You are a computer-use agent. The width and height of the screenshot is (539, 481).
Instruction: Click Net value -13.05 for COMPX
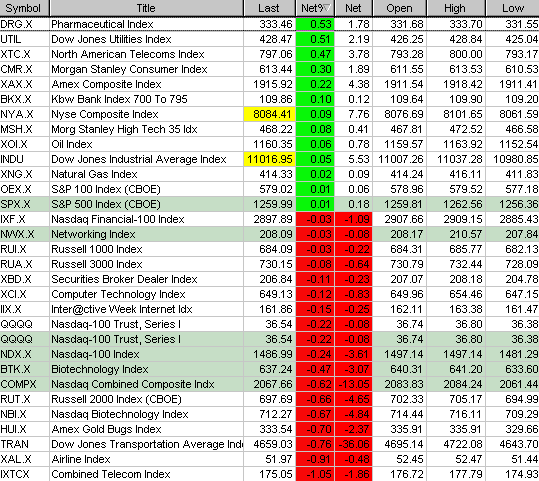point(353,384)
